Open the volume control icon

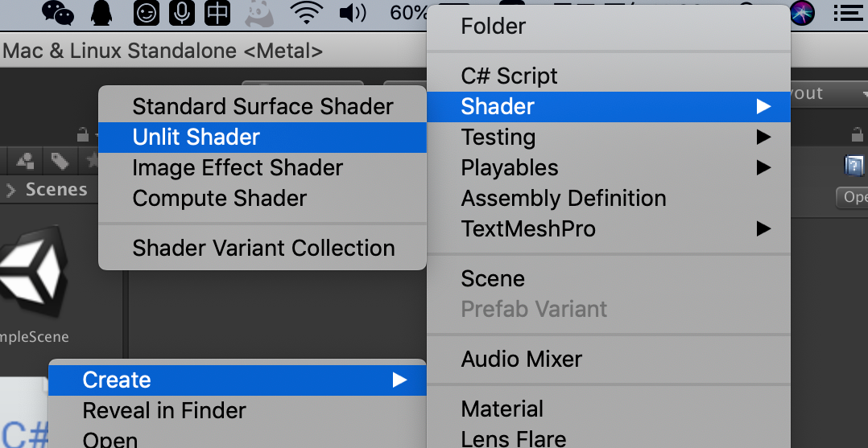[x=353, y=13]
